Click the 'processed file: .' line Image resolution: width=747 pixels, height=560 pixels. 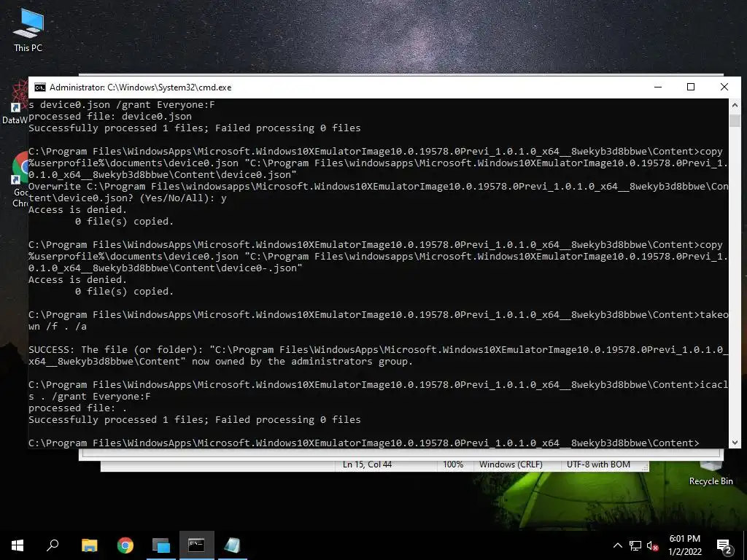pos(77,408)
